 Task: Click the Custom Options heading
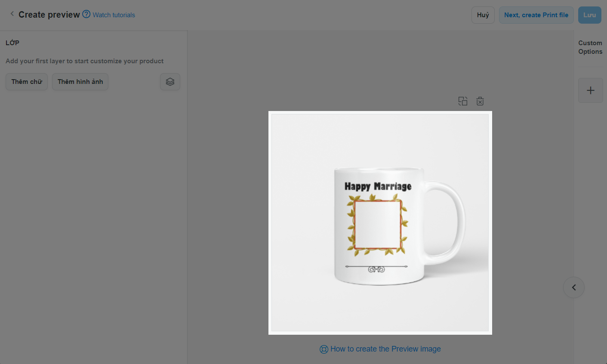pyautogui.click(x=590, y=47)
